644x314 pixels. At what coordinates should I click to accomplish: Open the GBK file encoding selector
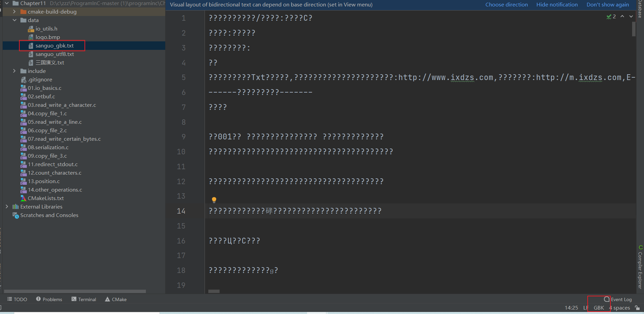(x=599, y=308)
